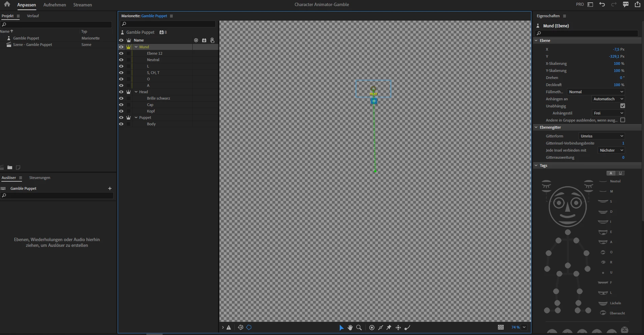The width and height of the screenshot is (644, 335).
Task: Collapse the Mund group
Action: (136, 47)
